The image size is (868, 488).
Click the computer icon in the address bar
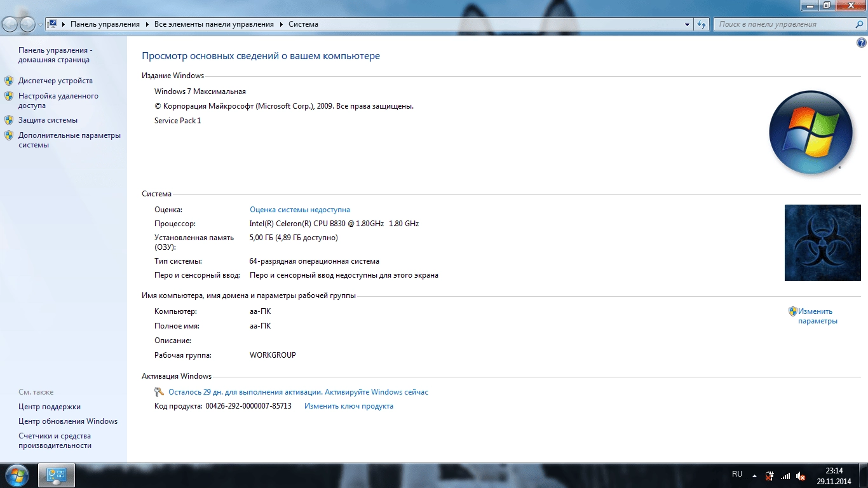click(53, 24)
